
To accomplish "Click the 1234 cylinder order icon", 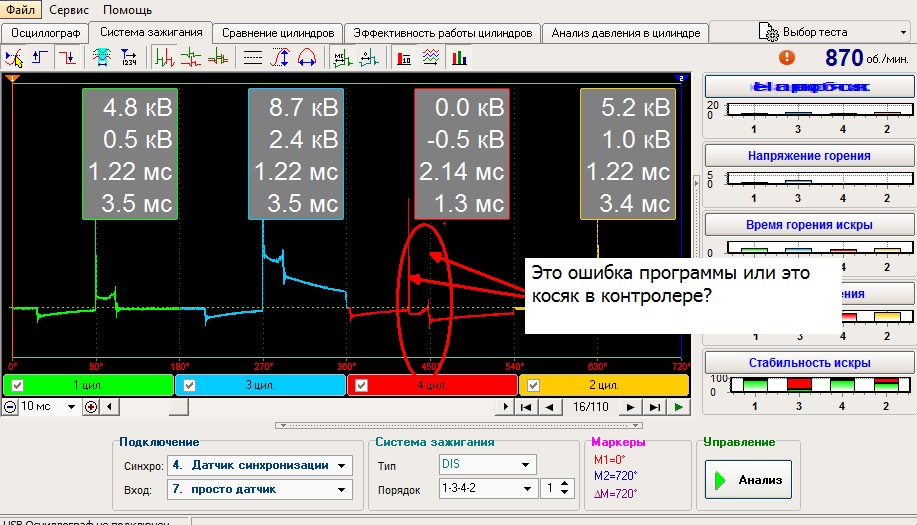I will (x=128, y=58).
